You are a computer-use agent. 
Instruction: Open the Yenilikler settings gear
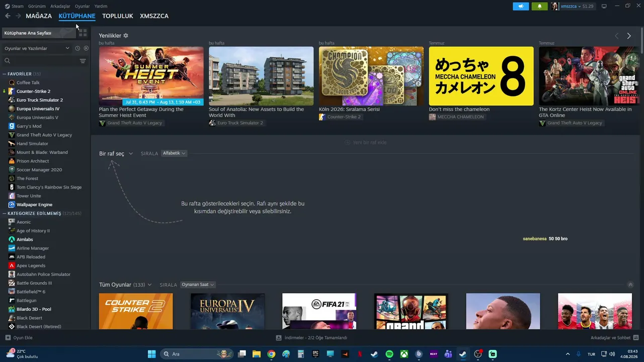[126, 36]
